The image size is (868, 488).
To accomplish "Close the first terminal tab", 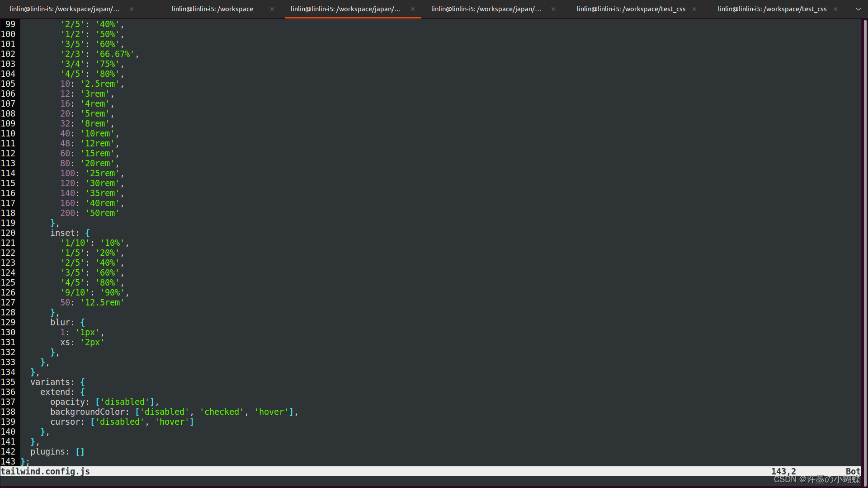I will [132, 9].
